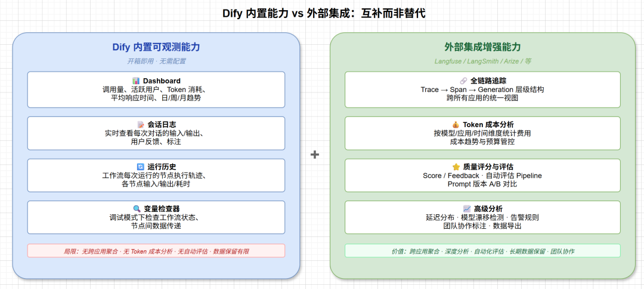The image size is (644, 289).
Task: Click the line '实时查看每次对话的输入/输出、'
Action: (x=156, y=133)
